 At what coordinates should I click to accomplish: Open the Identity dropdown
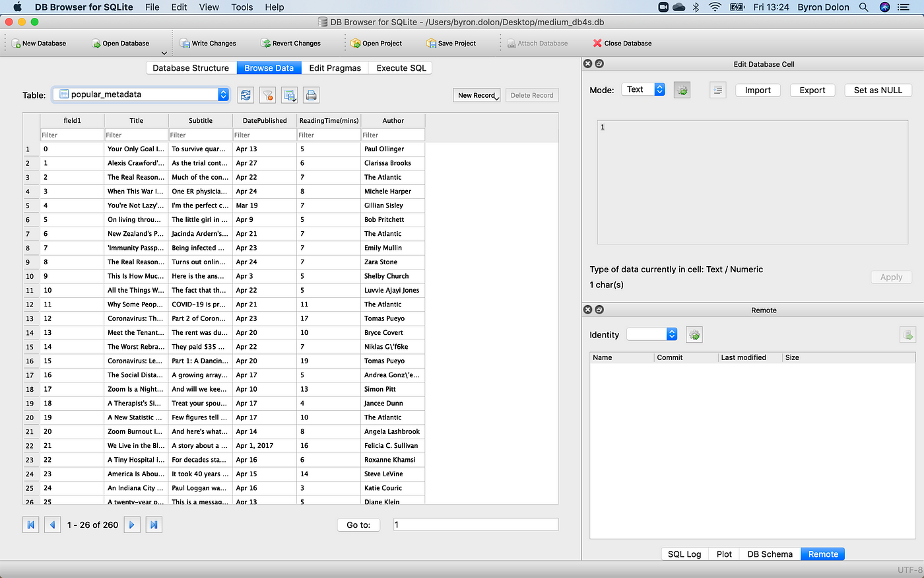pos(652,334)
